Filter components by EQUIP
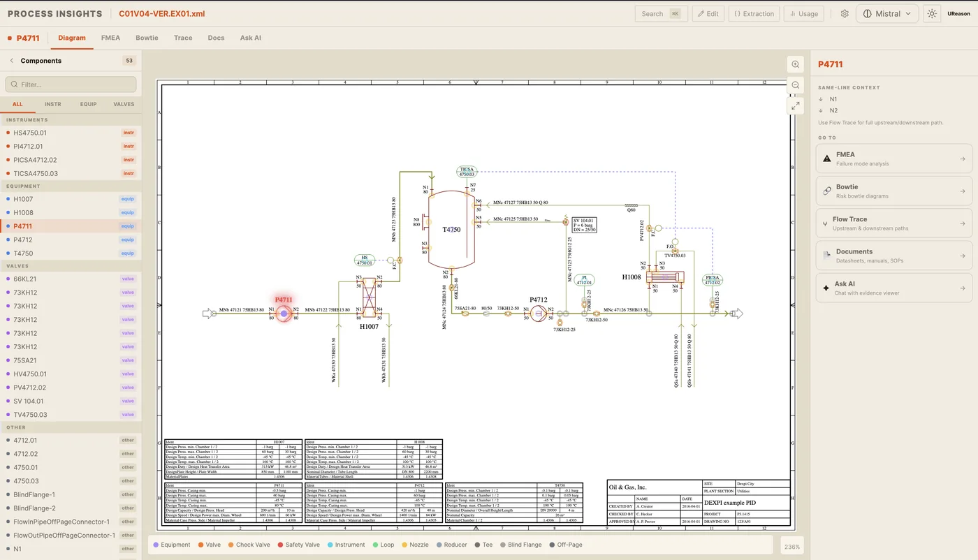The height and width of the screenshot is (560, 978). (x=88, y=104)
